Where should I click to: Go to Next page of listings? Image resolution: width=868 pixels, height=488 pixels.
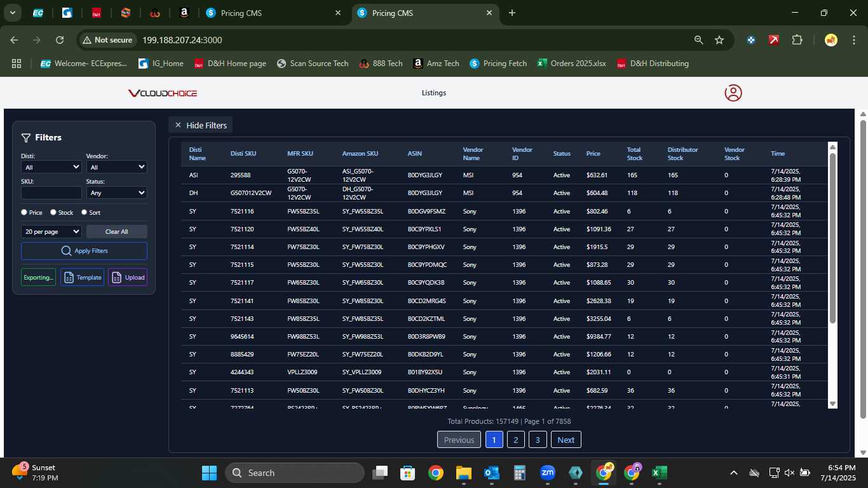tap(566, 440)
